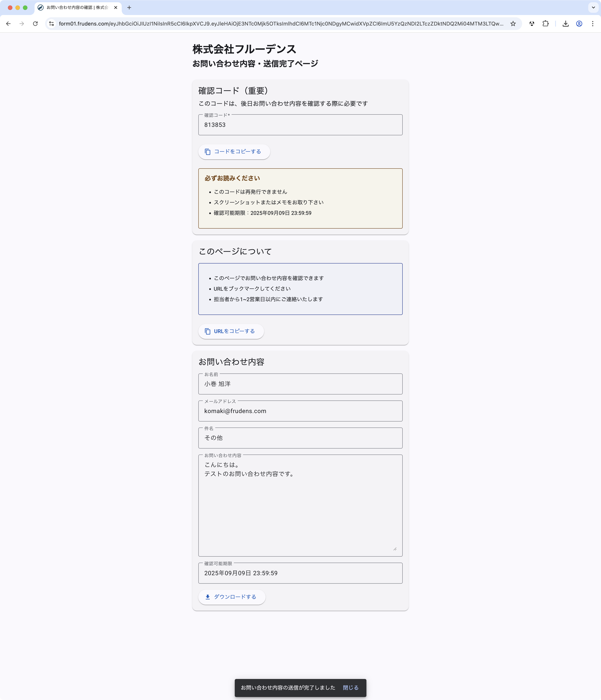
Task: Click the お問い合わせ内容の送信が完了しました message
Action: coord(288,687)
